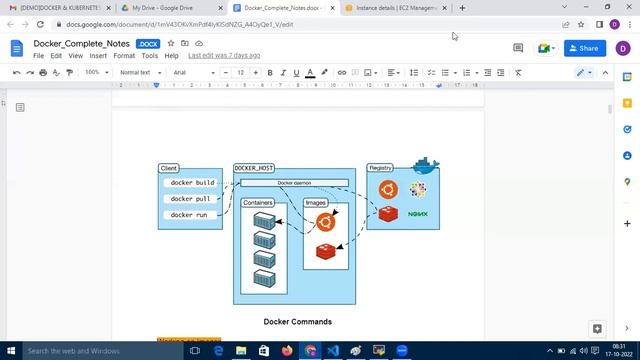Toggle bold formatting
The width and height of the screenshot is (640, 360).
point(270,73)
